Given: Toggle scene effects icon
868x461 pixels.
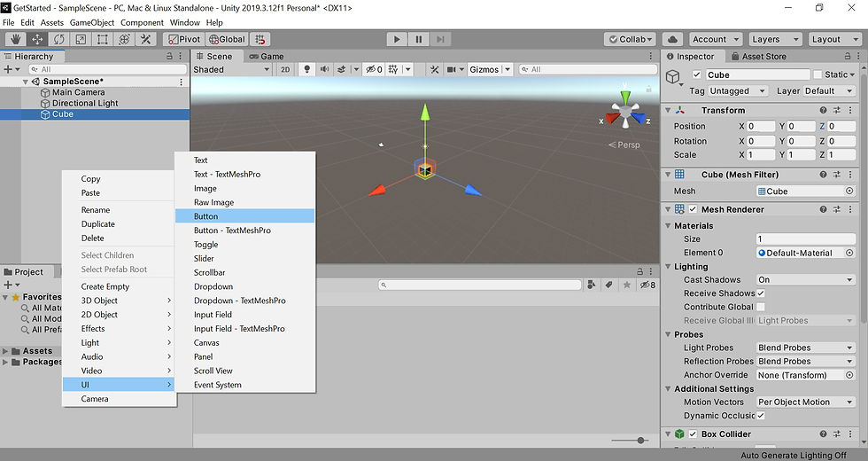Looking at the screenshot, I should (342, 69).
